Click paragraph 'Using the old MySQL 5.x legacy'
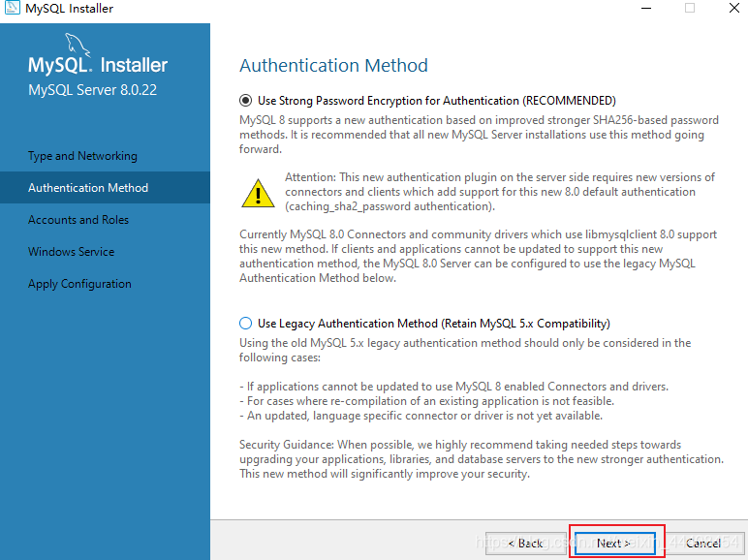The width and height of the screenshot is (748, 560). coord(465,350)
